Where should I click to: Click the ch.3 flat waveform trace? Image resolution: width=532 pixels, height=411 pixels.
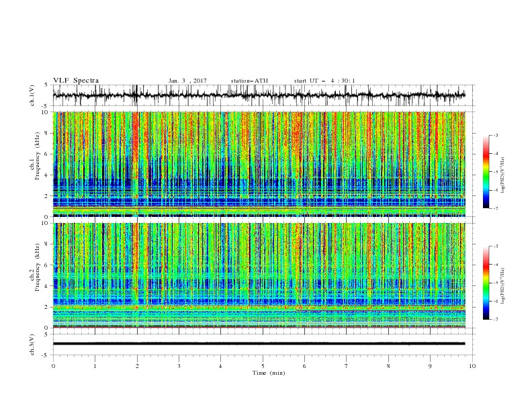tap(259, 344)
